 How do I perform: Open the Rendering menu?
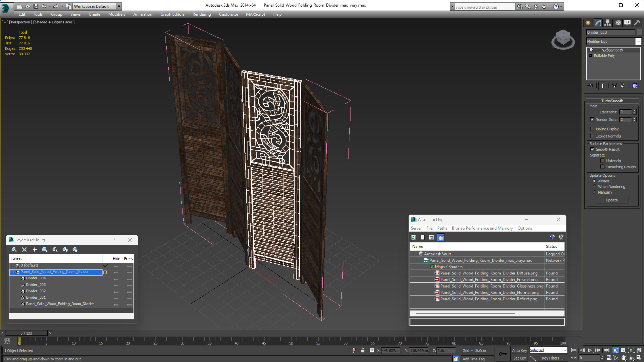202,14
